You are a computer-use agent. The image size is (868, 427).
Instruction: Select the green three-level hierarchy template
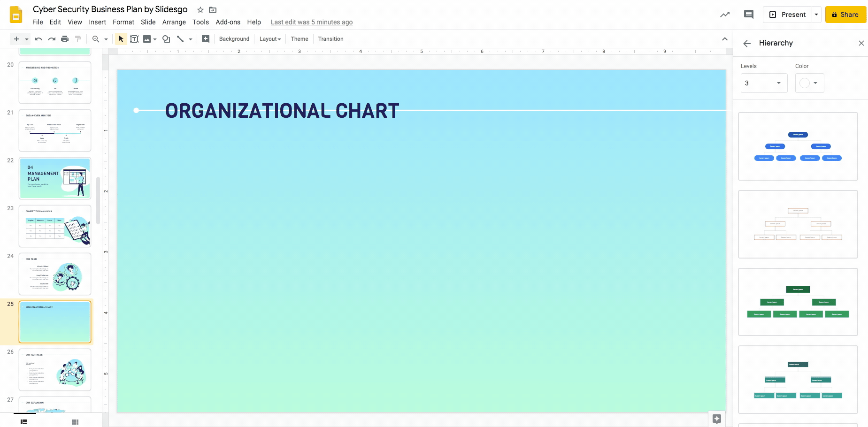(x=798, y=302)
